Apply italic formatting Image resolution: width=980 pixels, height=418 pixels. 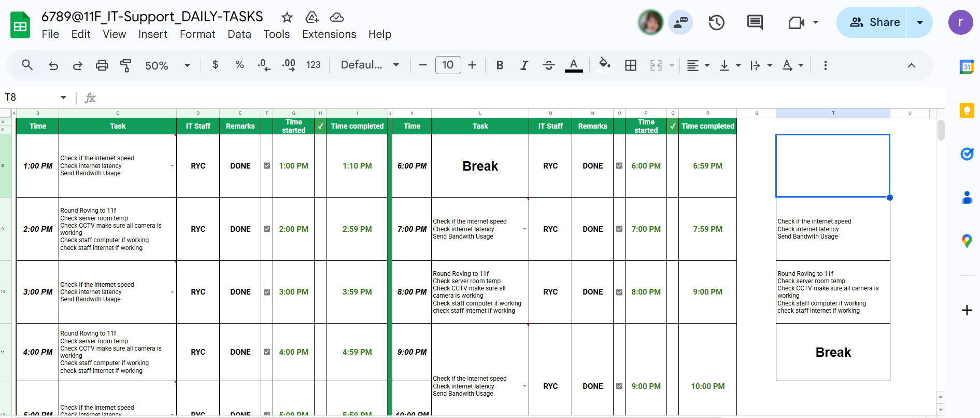524,65
